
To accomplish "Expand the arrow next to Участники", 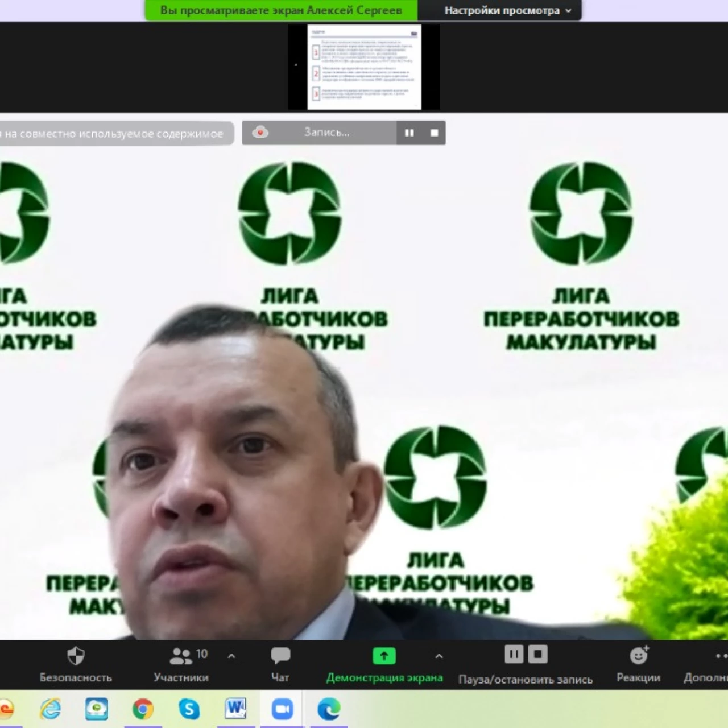I will 231,656.
